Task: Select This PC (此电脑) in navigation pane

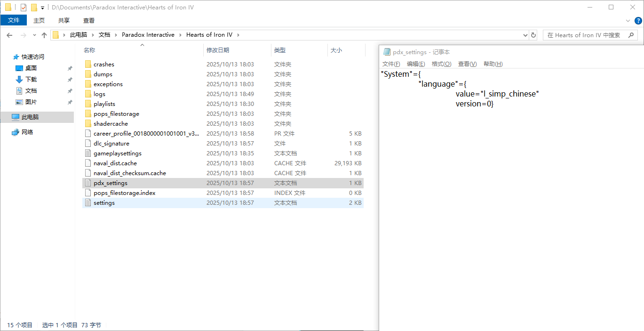Action: [x=30, y=117]
